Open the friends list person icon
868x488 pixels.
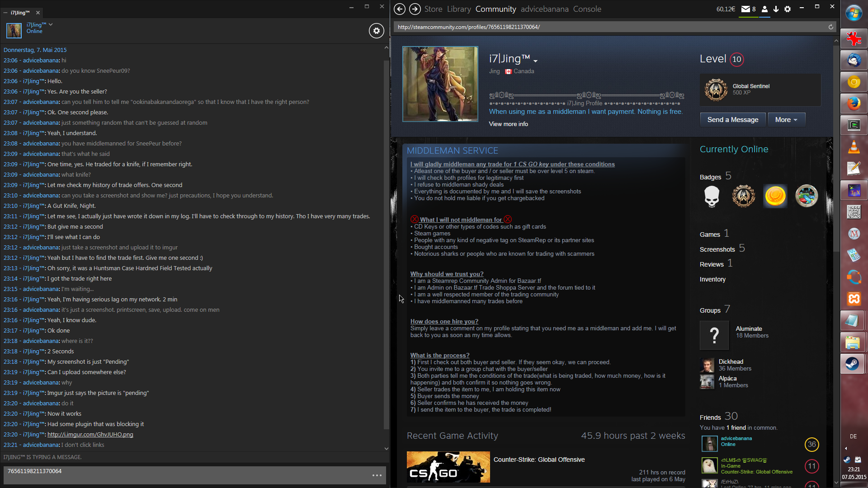(x=764, y=9)
